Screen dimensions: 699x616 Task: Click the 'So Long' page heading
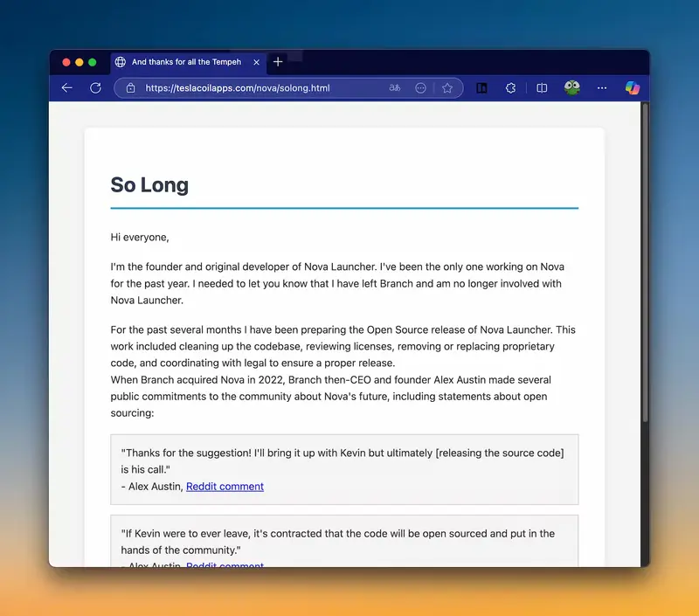click(x=149, y=184)
